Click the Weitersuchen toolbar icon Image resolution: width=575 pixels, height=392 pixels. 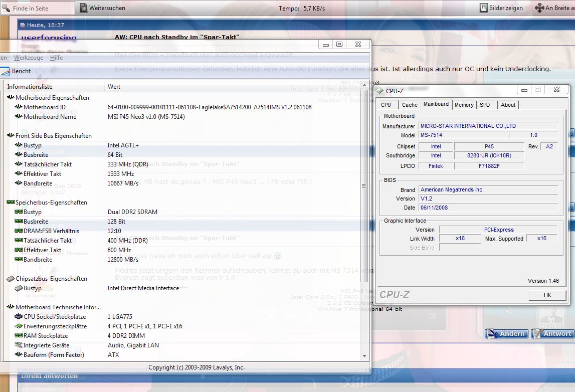[84, 8]
